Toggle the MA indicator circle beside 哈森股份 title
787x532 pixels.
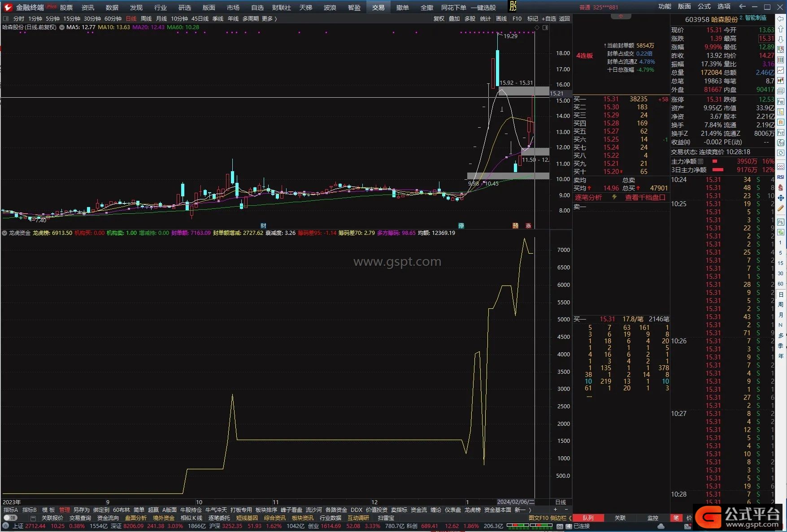[x=62, y=27]
